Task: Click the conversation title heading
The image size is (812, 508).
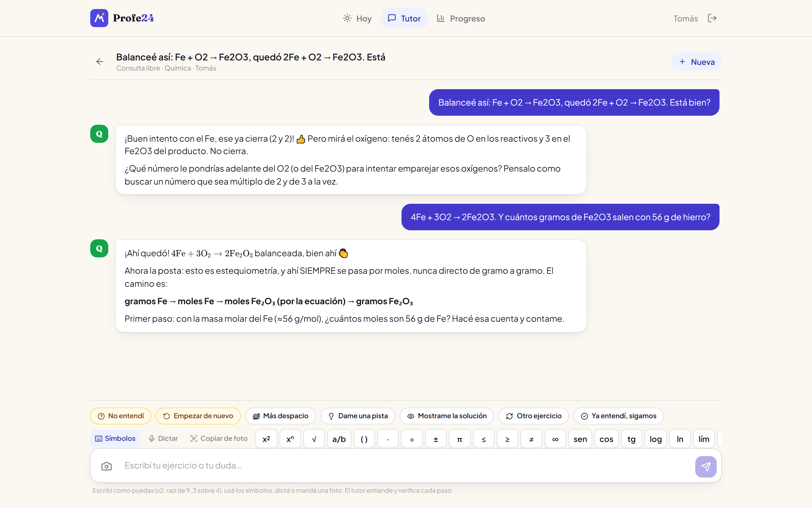Action: 251,57
